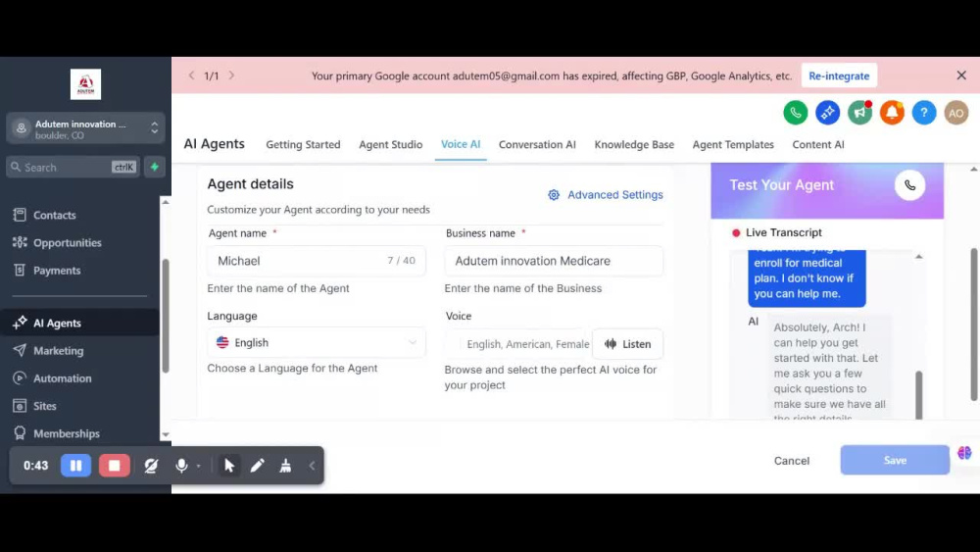
Task: Open the microphone options dropdown arrow
Action: point(199,466)
